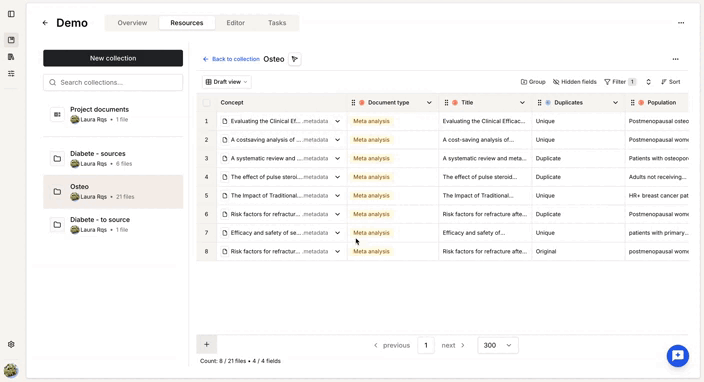Click the Project documents collection icon

57,114
